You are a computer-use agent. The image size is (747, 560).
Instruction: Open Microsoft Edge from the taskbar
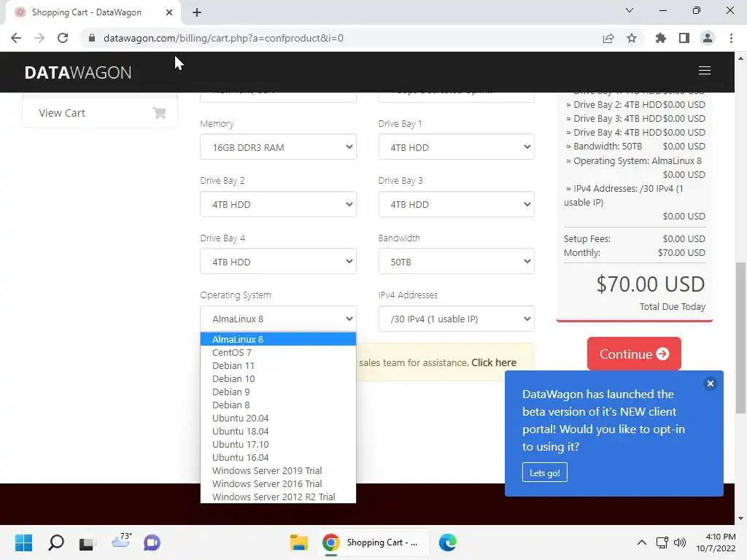tap(447, 542)
